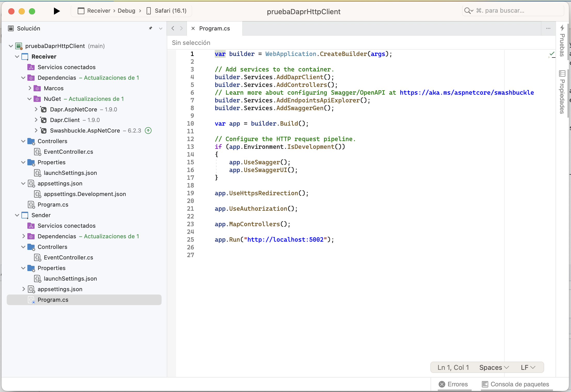The height and width of the screenshot is (392, 571).
Task: Navigate back using the left arrow
Action: [x=172, y=28]
